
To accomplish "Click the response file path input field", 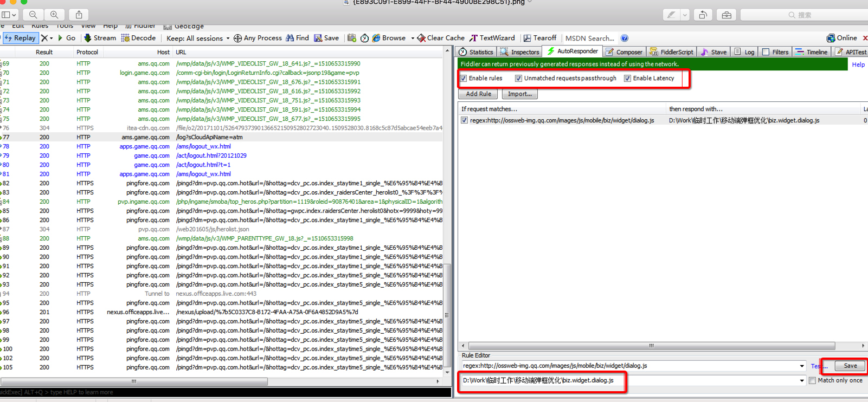I will tap(629, 381).
